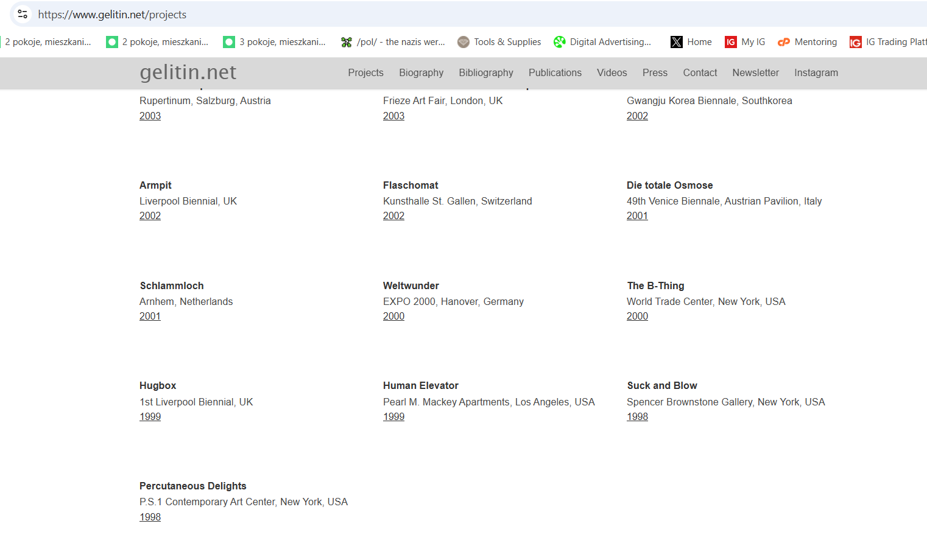
Task: Click 1998 link under P.S.1 Contemporary Art Center
Action: (x=150, y=517)
